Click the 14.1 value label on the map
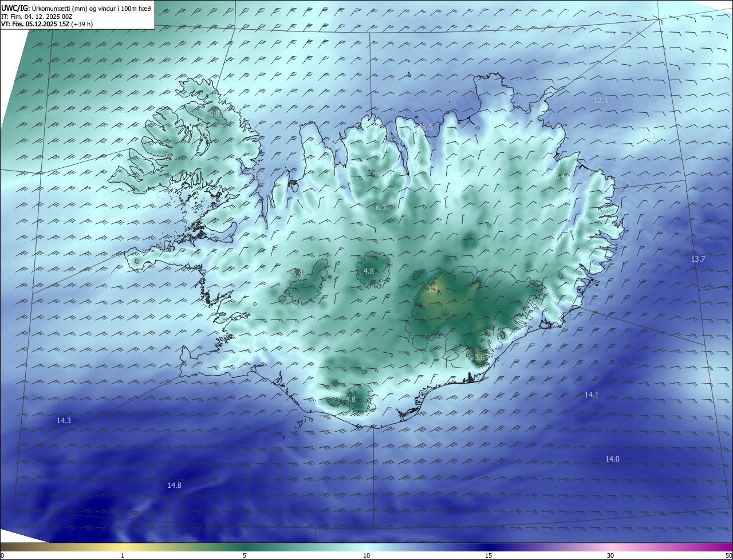Screen dimensions: 733x560 [x=592, y=395]
